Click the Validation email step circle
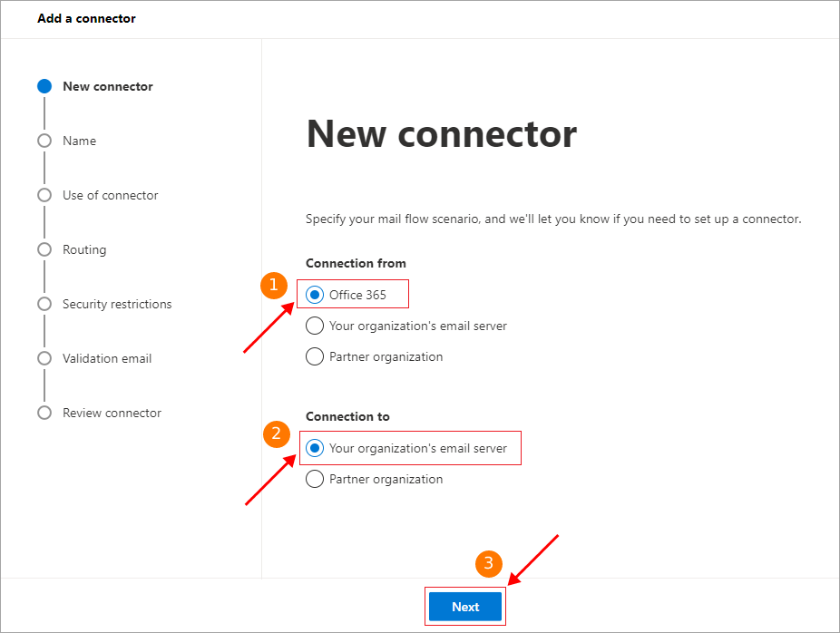Viewport: 840px width, 633px height. 44,358
